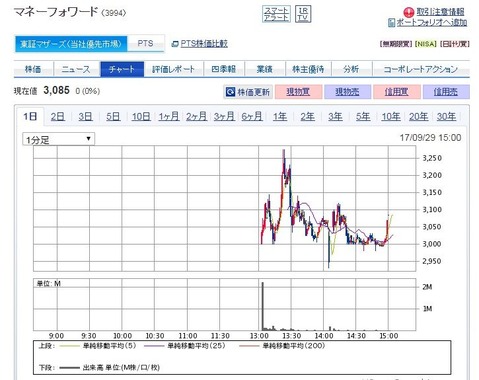Open the 評価レポート tab
This screenshot has height=380, width=479.
tap(173, 69)
